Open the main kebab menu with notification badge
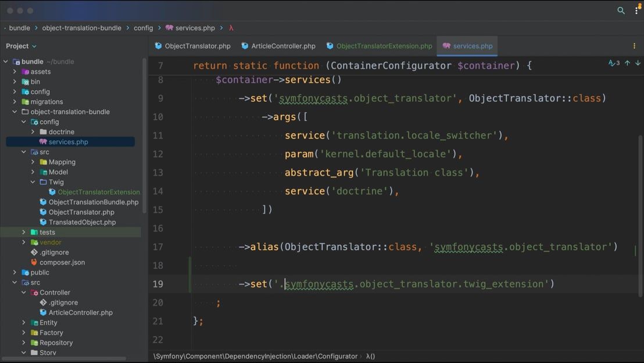The image size is (644, 363). pyautogui.click(x=636, y=10)
